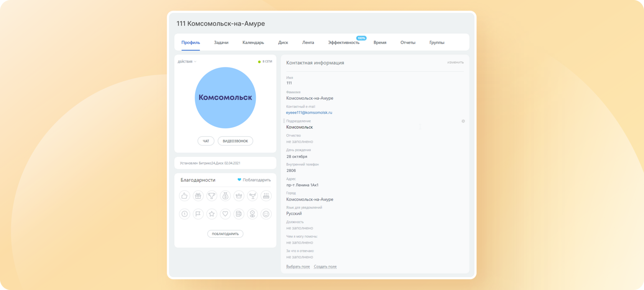The width and height of the screenshot is (644, 290).
Task: Click the ПОБЛАГОДАРИТЬ outlined button
Action: click(225, 234)
